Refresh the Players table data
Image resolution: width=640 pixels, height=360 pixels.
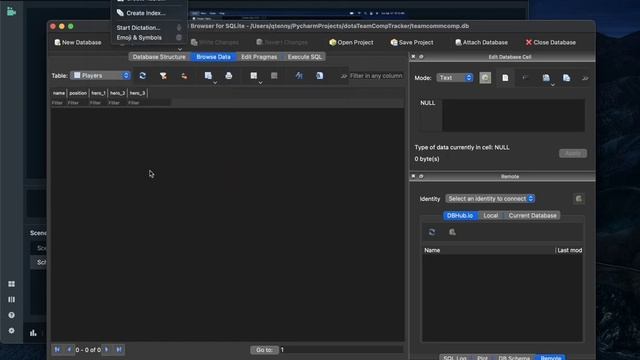tap(142, 76)
